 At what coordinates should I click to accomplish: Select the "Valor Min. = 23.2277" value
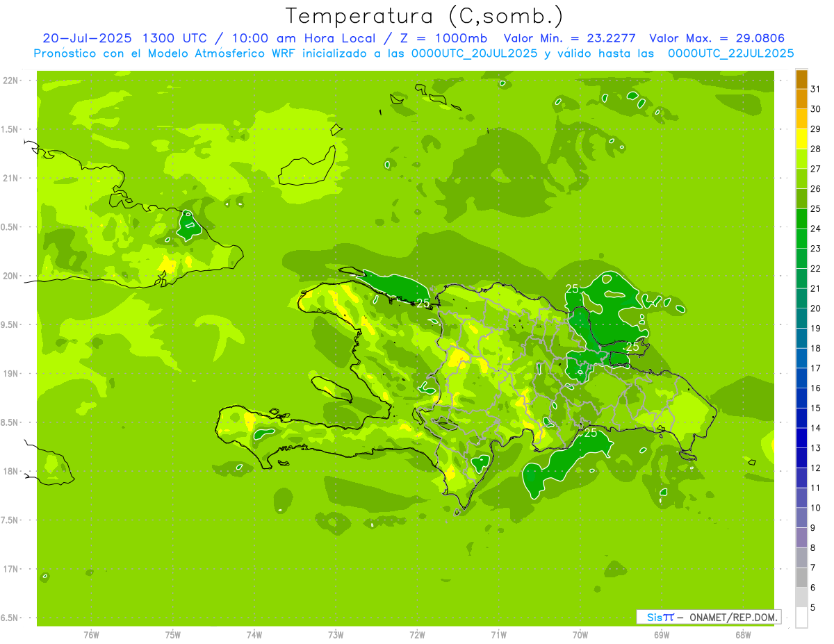point(569,38)
